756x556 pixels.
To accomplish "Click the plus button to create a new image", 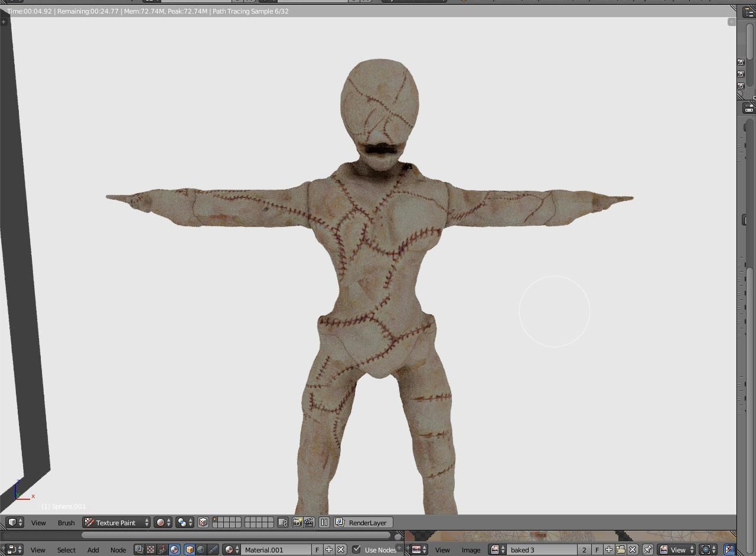I will point(609,550).
